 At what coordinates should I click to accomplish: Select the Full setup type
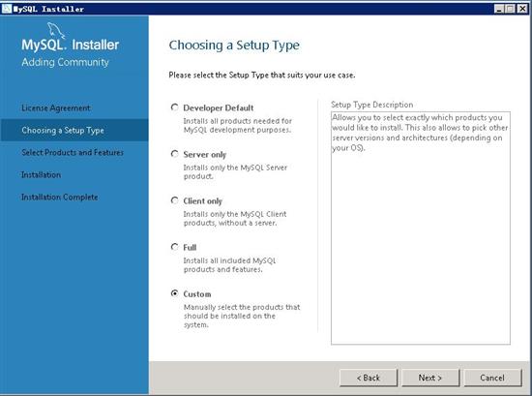coord(174,247)
